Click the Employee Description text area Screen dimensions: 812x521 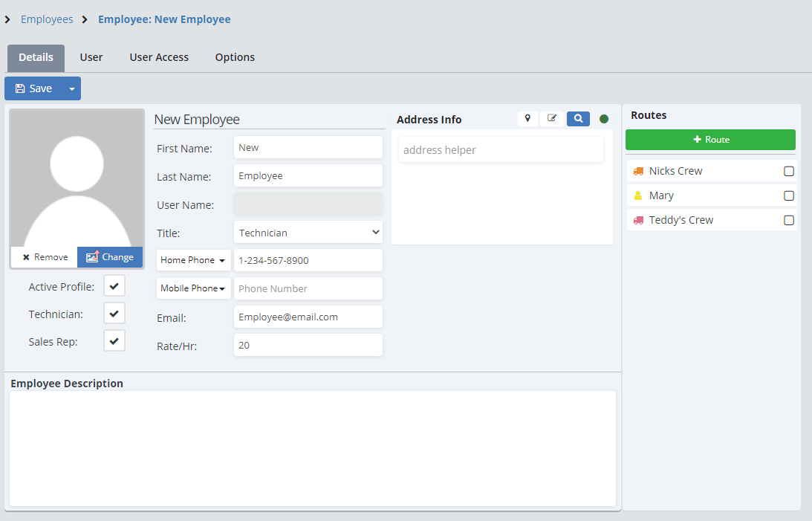[312, 448]
